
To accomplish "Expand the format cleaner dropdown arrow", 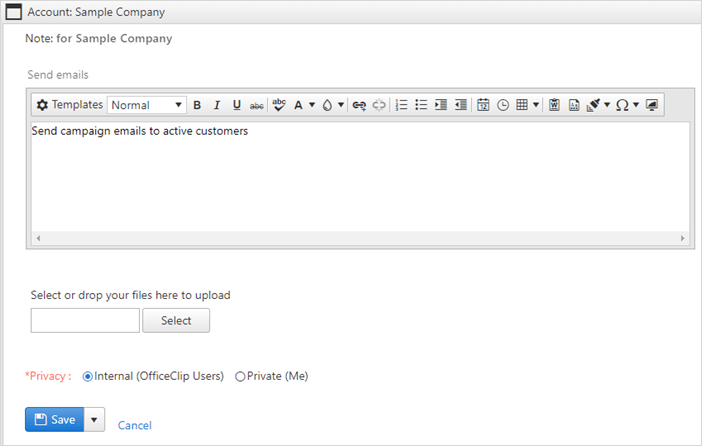I will click(607, 105).
